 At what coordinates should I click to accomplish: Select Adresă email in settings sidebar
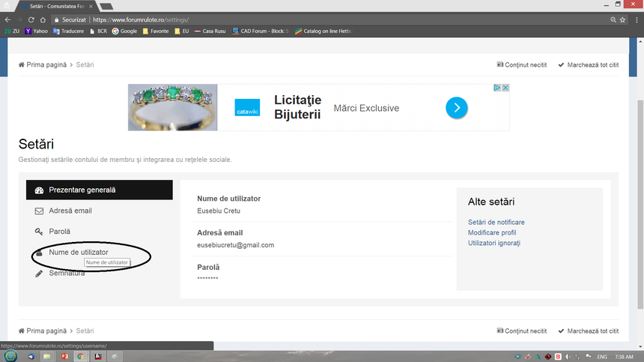pyautogui.click(x=70, y=211)
